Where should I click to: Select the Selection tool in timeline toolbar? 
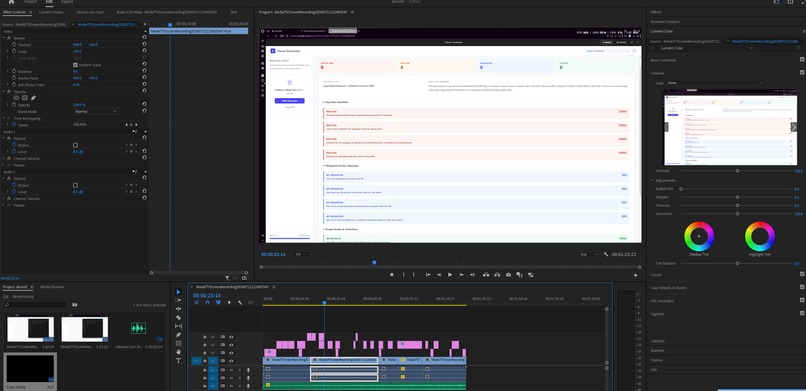pyautogui.click(x=178, y=292)
